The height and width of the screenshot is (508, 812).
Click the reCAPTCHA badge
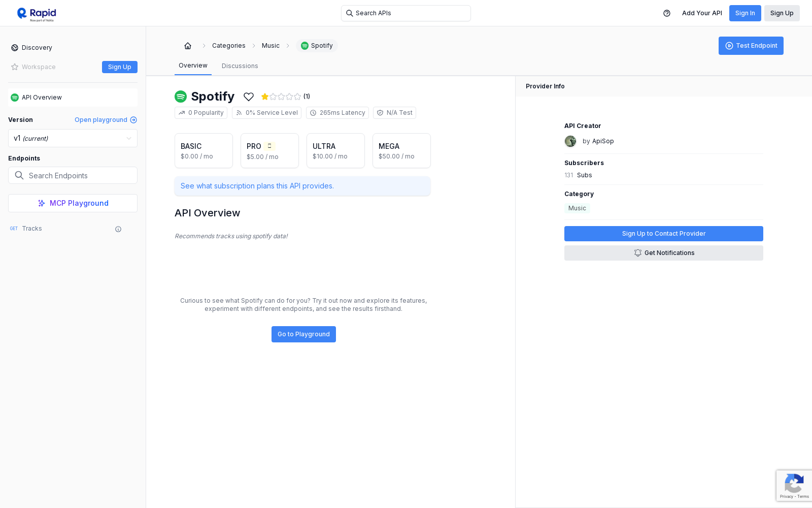[794, 486]
